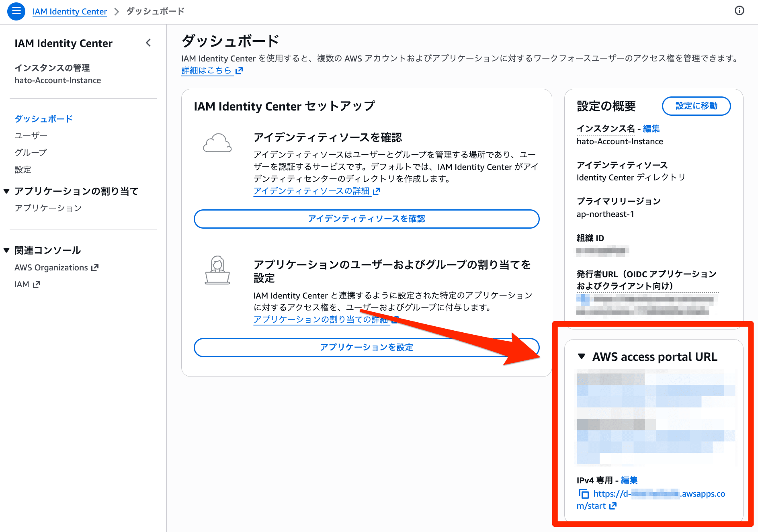This screenshot has height=532, width=758.
Task: Click external link icon next to IAM
Action: (37, 284)
